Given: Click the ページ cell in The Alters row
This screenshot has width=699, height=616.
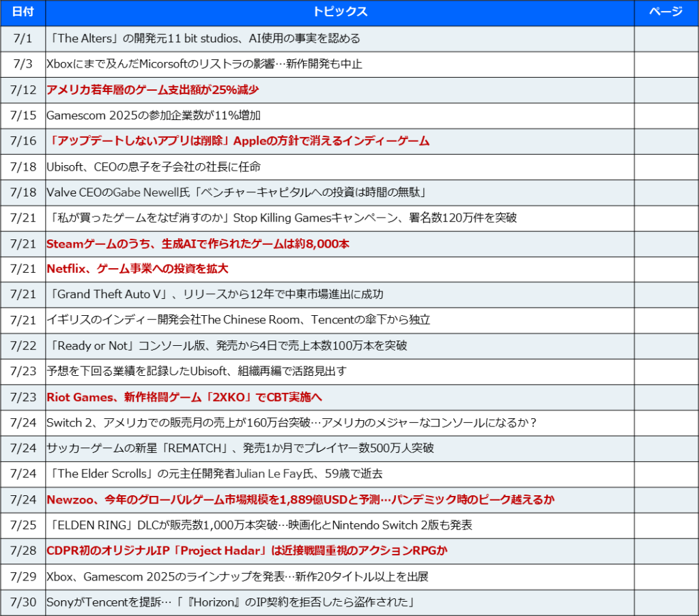Looking at the screenshot, I should (666, 39).
